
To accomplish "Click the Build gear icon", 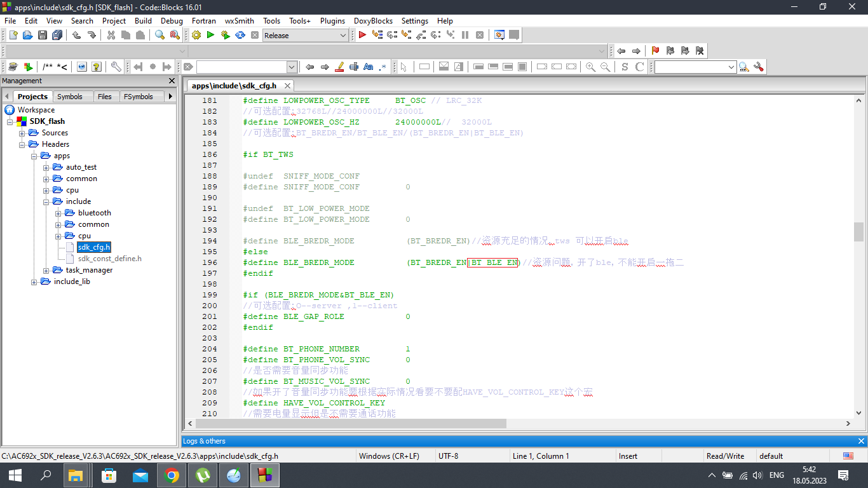I will (x=196, y=35).
